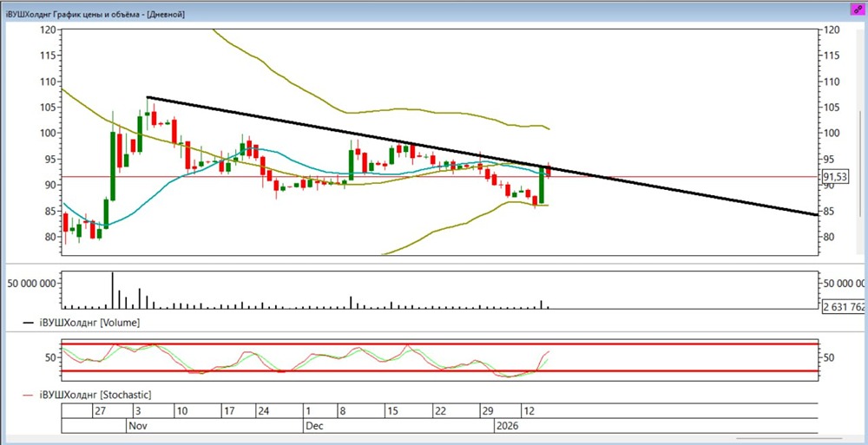
Task: Click 115 on the left price axis
Action: coord(49,56)
